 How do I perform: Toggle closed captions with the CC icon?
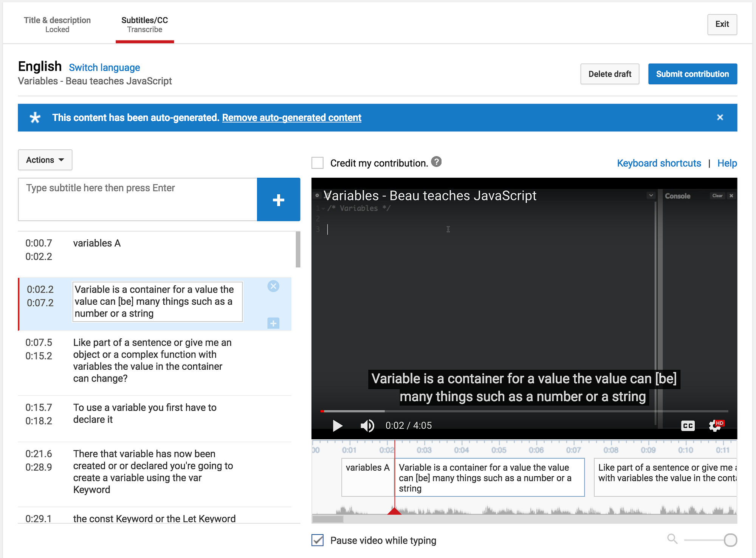[x=688, y=426]
